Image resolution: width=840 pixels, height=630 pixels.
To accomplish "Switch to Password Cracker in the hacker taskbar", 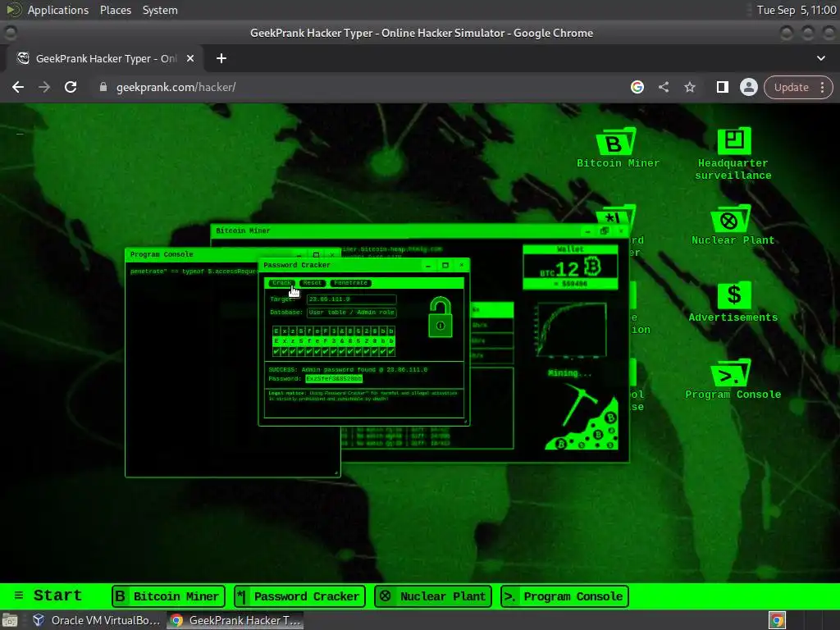I will point(299,596).
